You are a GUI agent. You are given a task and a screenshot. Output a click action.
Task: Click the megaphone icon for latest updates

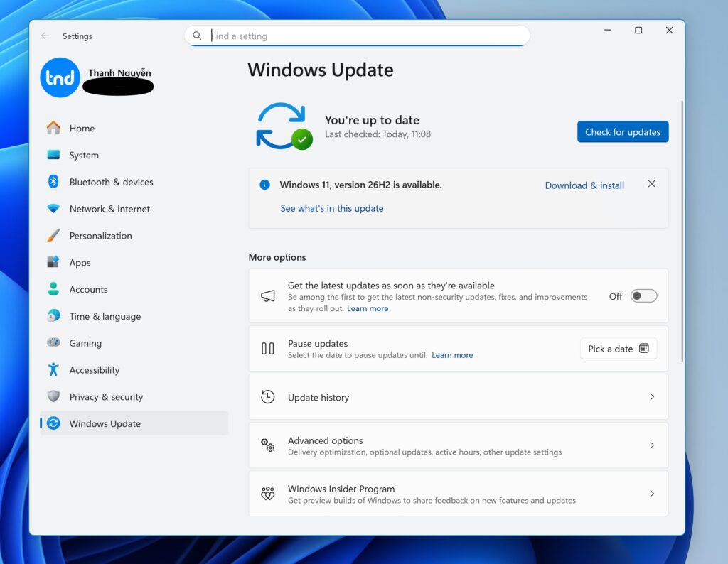[268, 296]
